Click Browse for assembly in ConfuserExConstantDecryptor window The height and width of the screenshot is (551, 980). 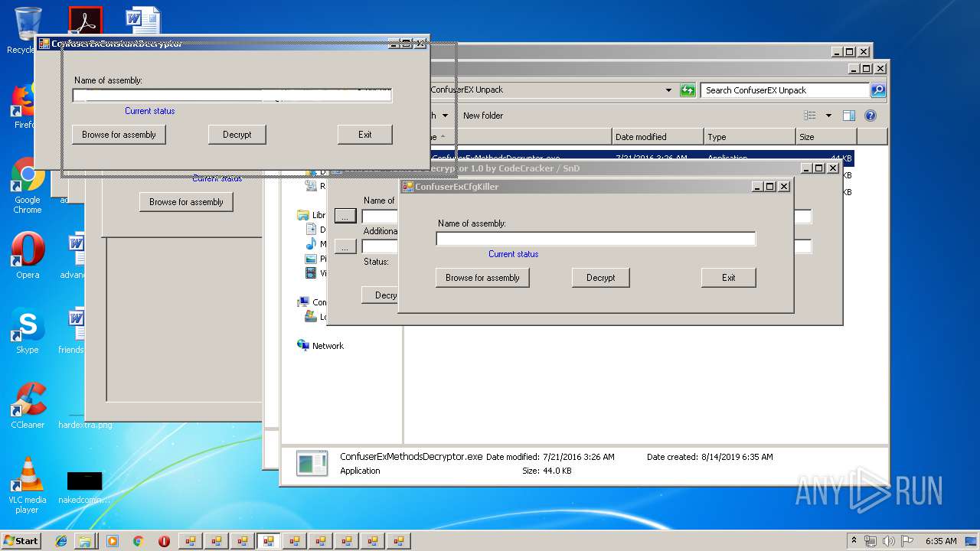(119, 135)
